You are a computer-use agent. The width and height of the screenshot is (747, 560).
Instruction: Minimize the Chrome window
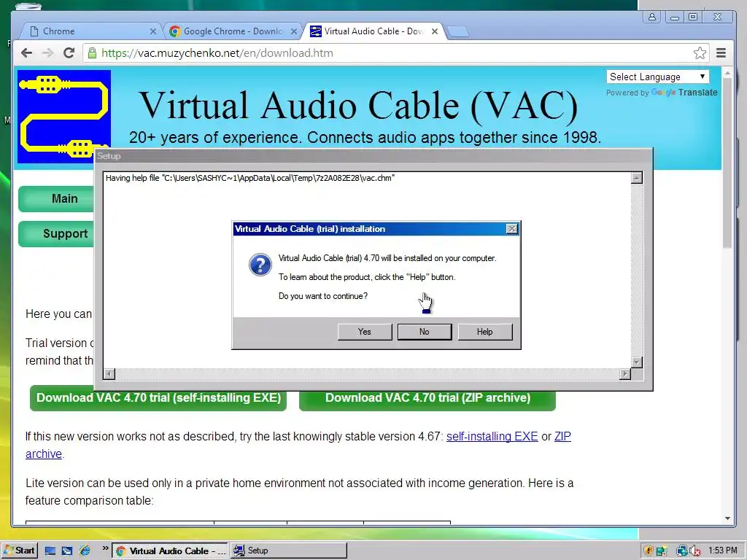674,17
